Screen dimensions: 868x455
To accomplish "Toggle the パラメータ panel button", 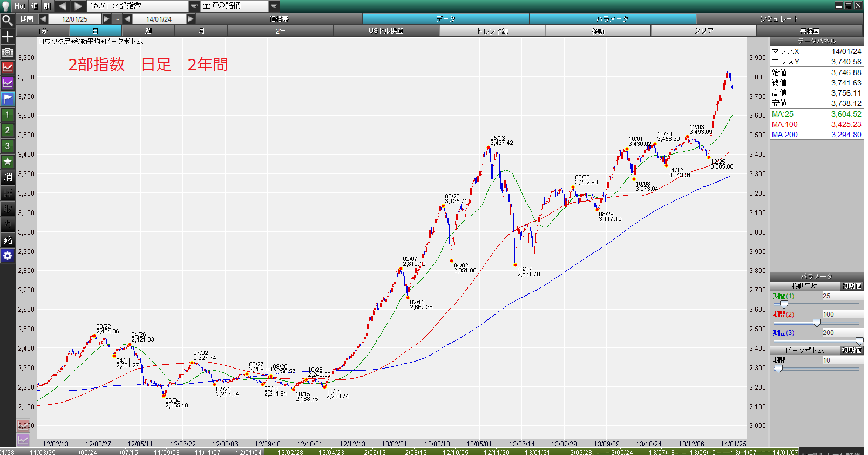I will tap(612, 19).
